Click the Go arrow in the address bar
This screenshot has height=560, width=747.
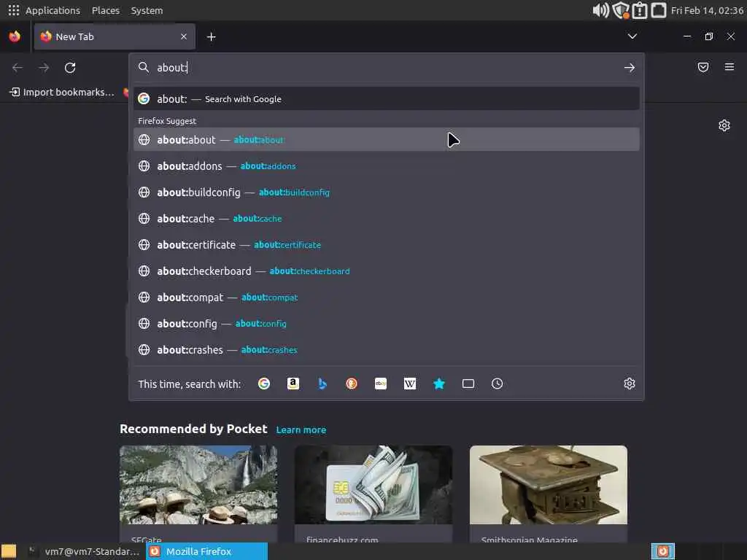click(x=630, y=68)
